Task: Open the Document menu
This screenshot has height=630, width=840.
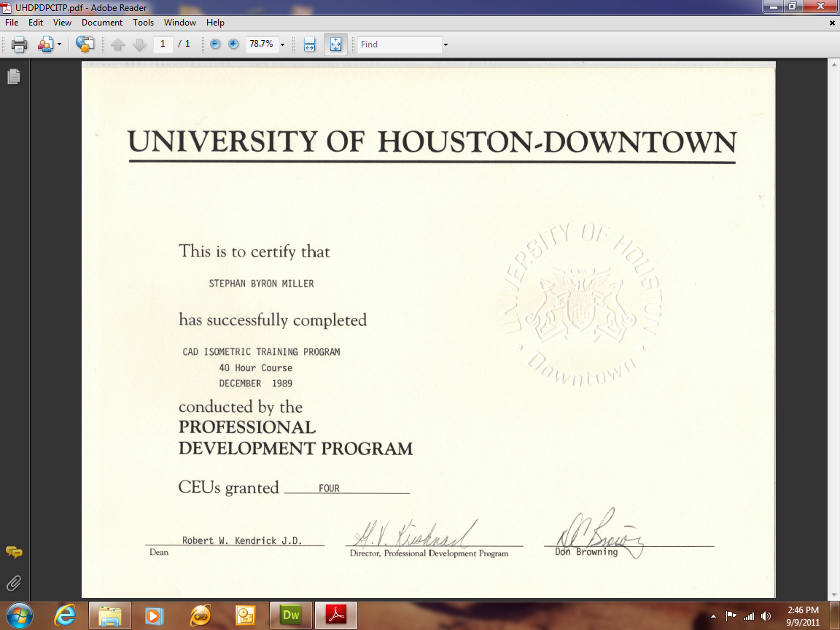Action: pyautogui.click(x=102, y=23)
